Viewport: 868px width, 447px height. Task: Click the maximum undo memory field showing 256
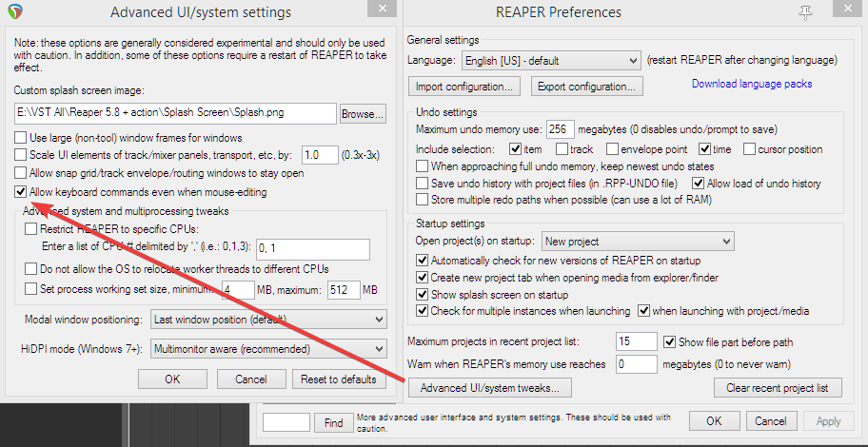pos(561,129)
